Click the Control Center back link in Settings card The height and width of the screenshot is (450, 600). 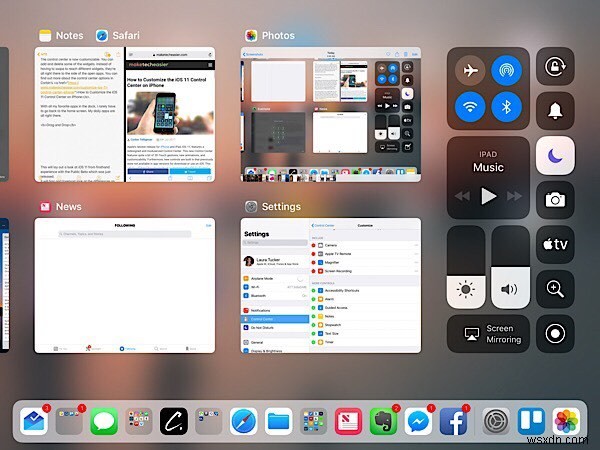click(x=323, y=225)
